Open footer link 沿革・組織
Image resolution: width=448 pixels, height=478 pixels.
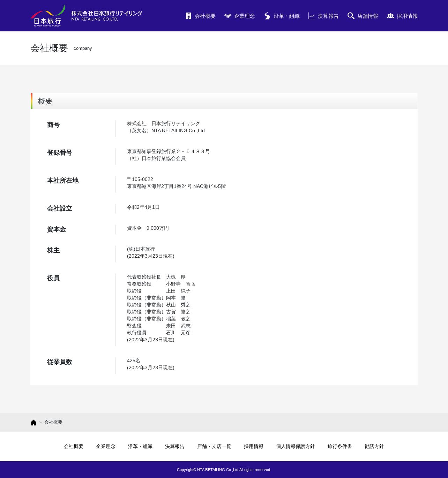pyautogui.click(x=140, y=446)
